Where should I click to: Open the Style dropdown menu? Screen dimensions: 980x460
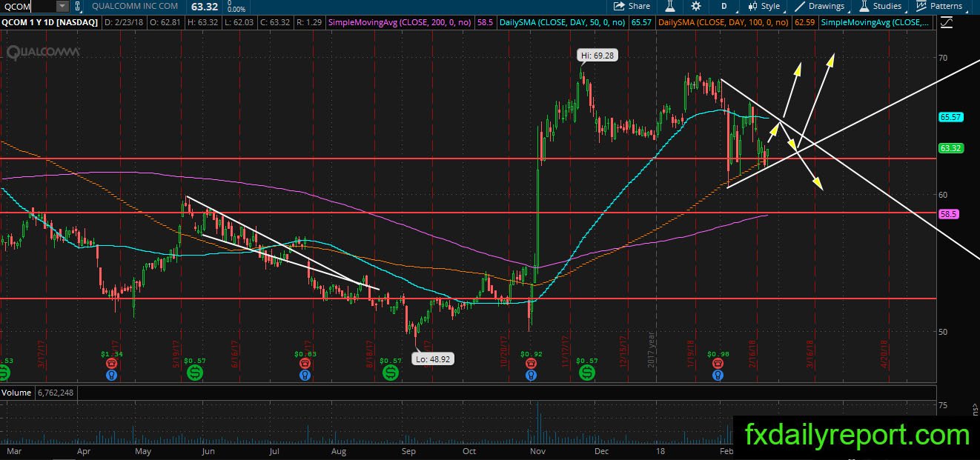click(765, 6)
